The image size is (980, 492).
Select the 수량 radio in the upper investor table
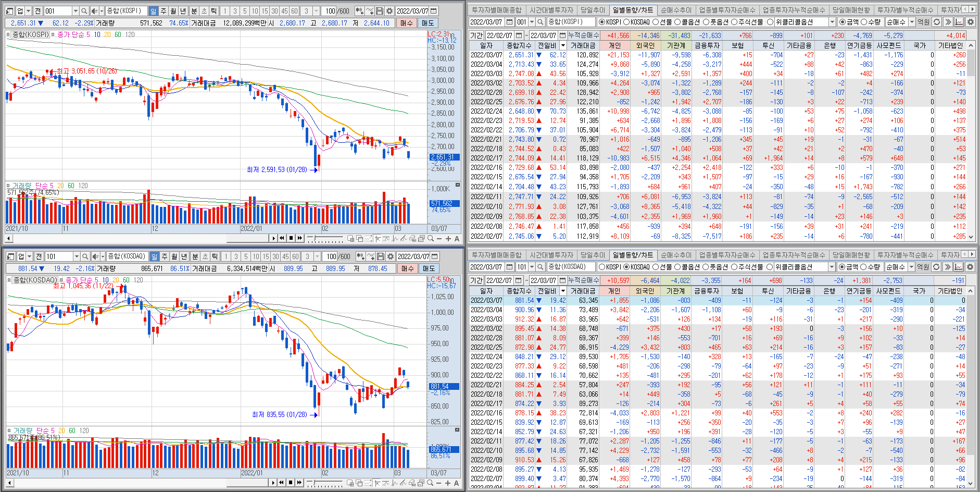coord(864,22)
